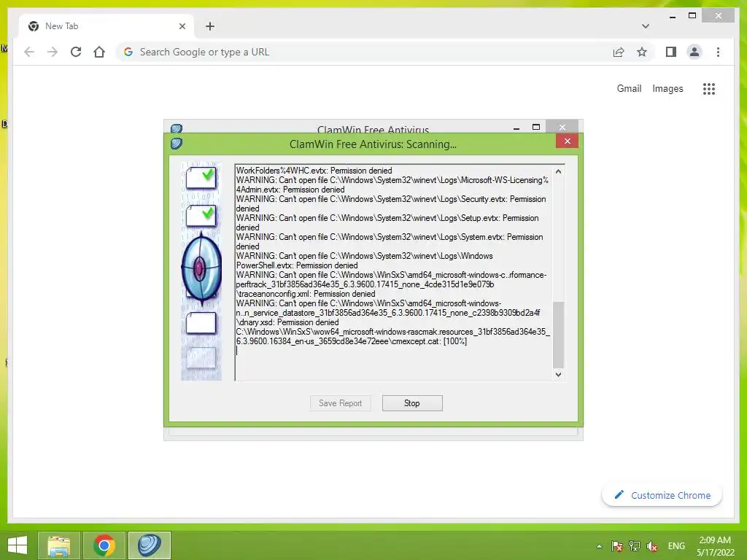
Task: Open Chrome three-dot menu
Action: (718, 52)
